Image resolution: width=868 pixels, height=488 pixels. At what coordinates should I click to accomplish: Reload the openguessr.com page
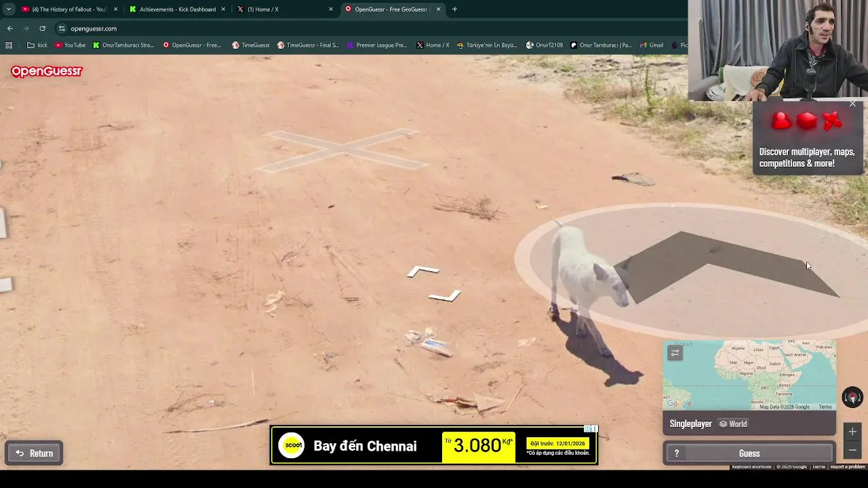[42, 28]
